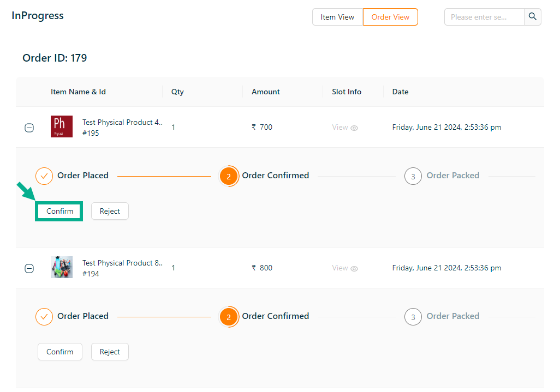Click Order Placed checkmark icon for item #195
This screenshot has height=392, width=560.
44,176
